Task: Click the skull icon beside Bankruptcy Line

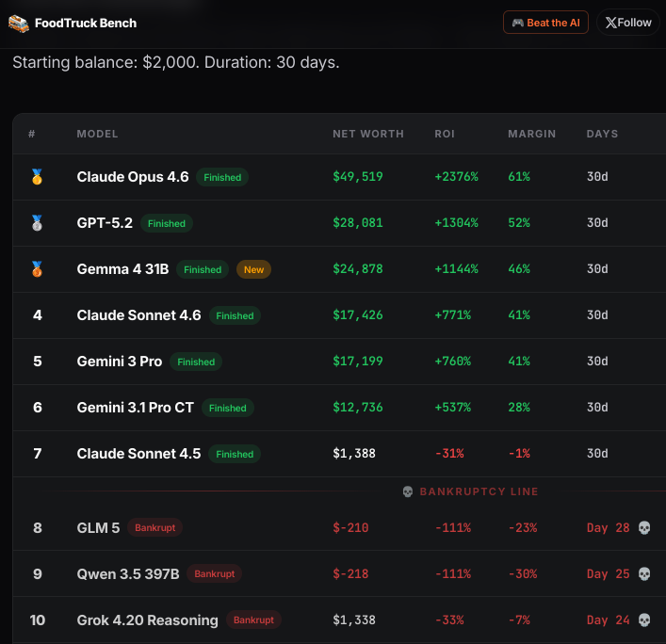Action: tap(408, 491)
